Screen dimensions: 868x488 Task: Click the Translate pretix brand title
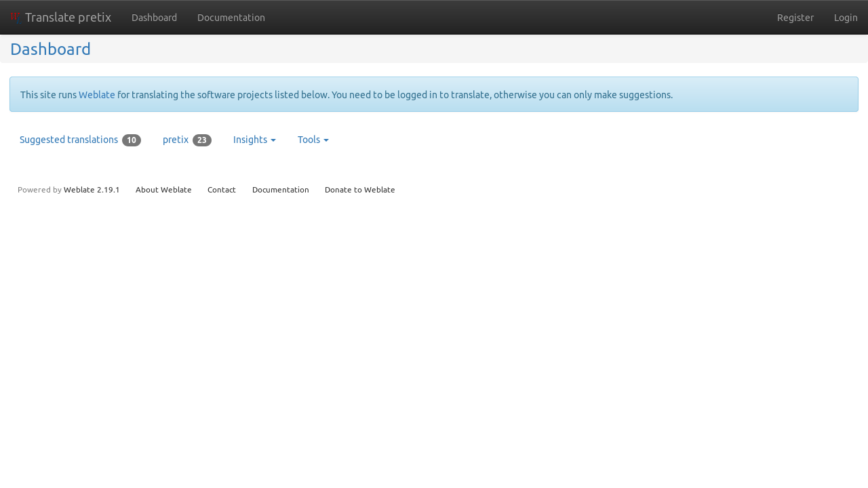tap(68, 18)
